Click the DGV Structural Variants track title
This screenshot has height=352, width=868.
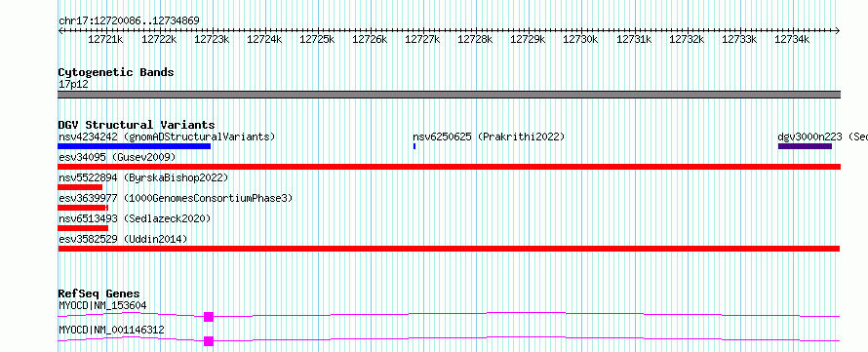137,125
